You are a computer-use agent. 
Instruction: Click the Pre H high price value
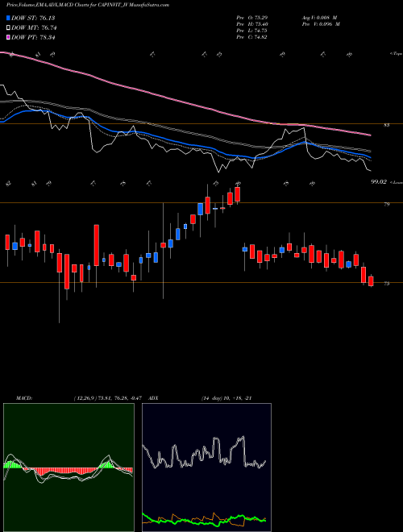tap(251, 24)
